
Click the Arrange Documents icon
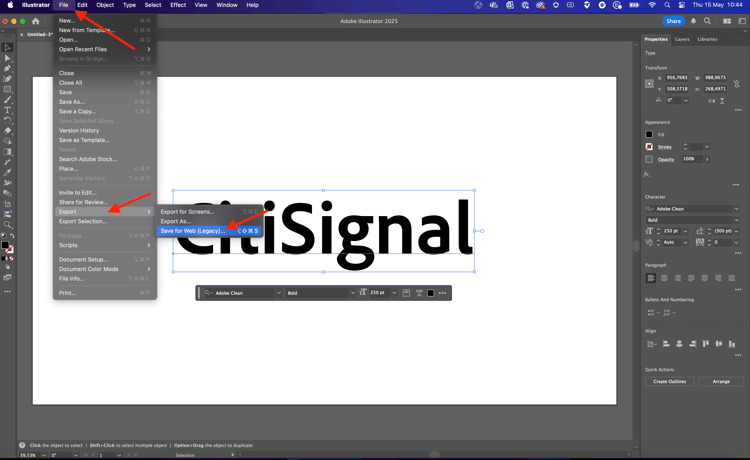coord(727,21)
